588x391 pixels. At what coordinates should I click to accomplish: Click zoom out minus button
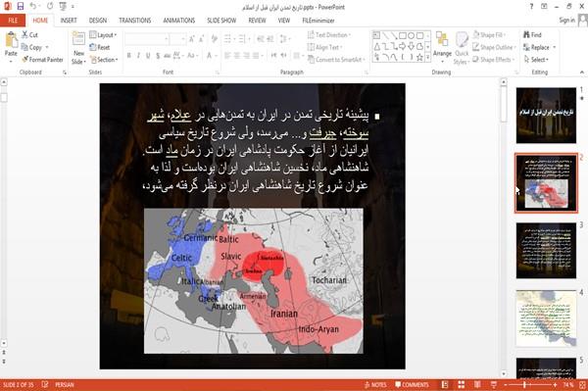[506, 384]
